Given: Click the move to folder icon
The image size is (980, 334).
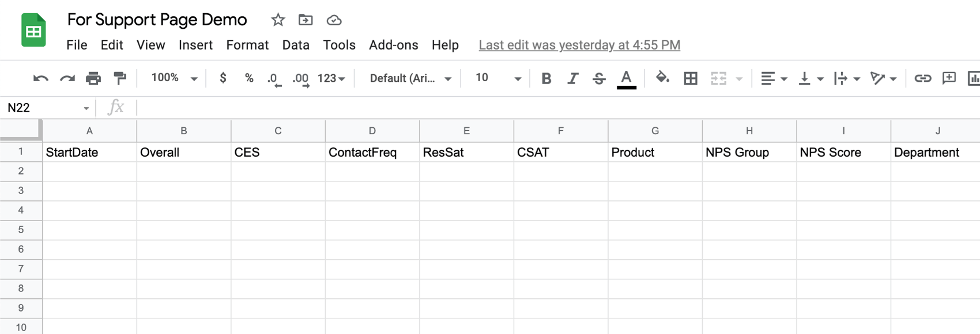Looking at the screenshot, I should tap(306, 20).
